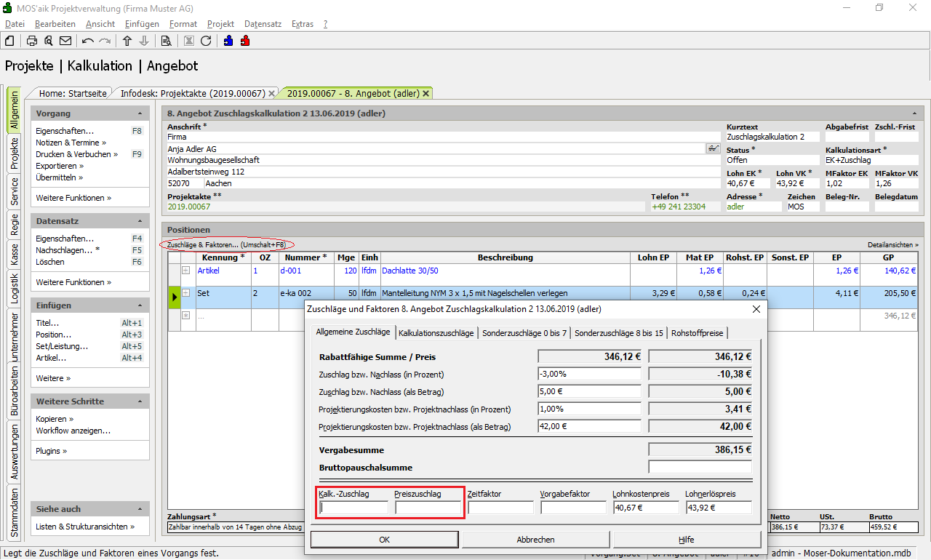Image resolution: width=931 pixels, height=560 pixels.
Task: Open the Projekt menu
Action: click(x=220, y=24)
